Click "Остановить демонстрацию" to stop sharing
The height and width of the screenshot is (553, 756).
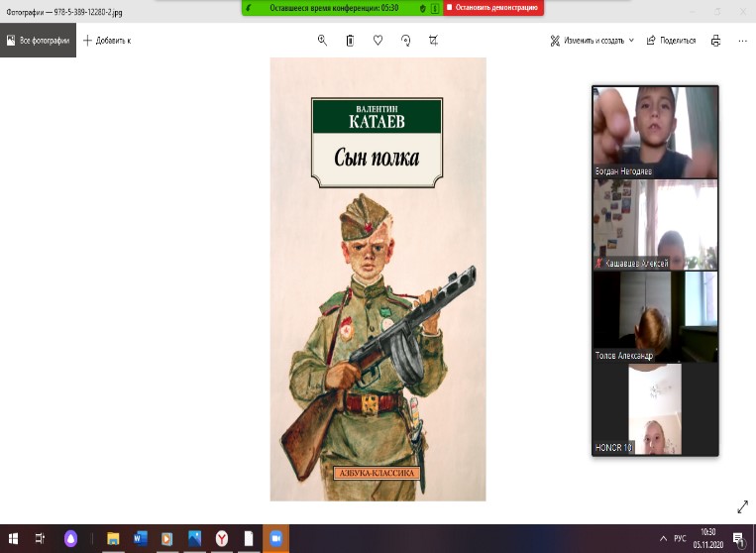click(493, 8)
